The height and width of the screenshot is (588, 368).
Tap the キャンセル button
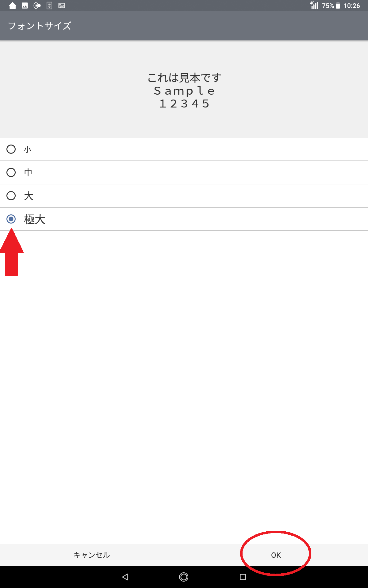point(92,555)
